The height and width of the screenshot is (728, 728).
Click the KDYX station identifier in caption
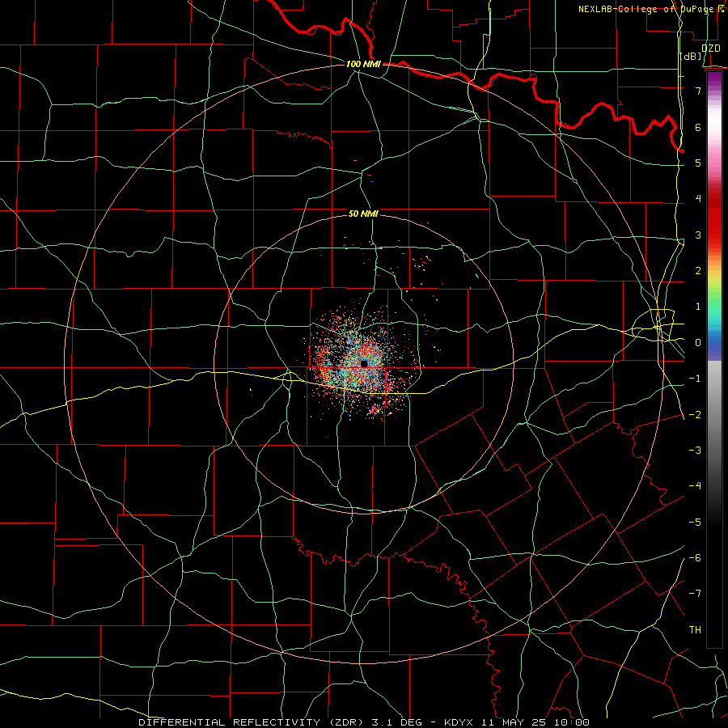(459, 722)
